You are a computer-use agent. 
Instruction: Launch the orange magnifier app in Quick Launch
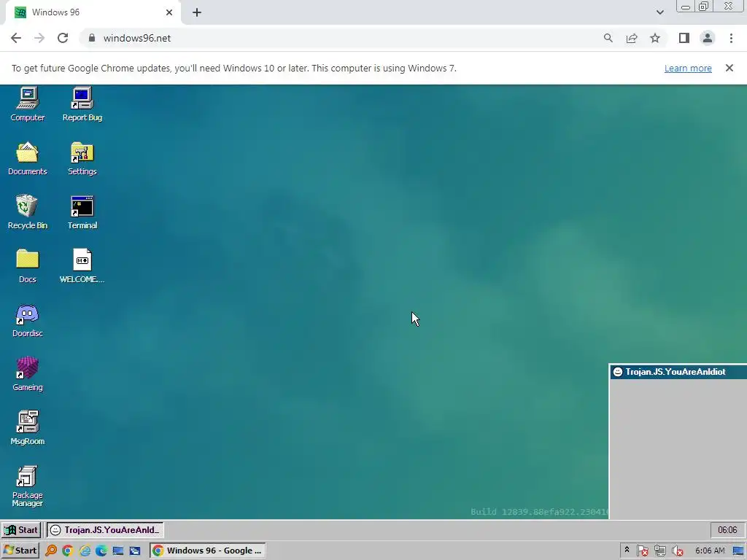tap(50, 551)
